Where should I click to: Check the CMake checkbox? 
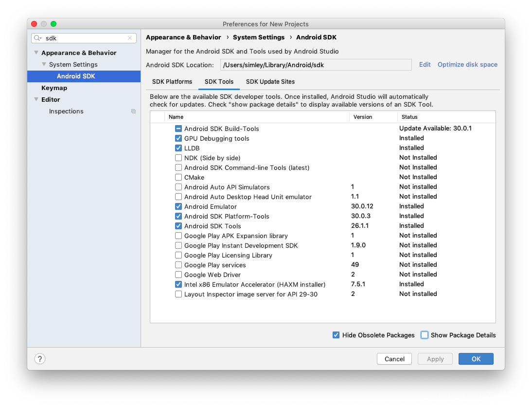pyautogui.click(x=178, y=177)
